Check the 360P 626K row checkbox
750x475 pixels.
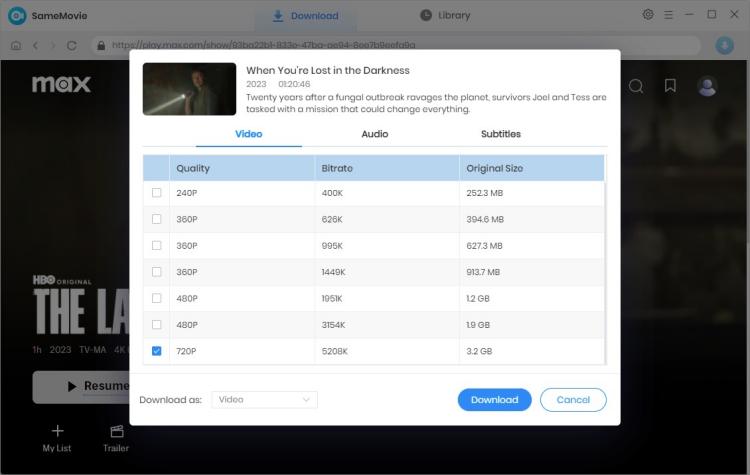coord(156,219)
